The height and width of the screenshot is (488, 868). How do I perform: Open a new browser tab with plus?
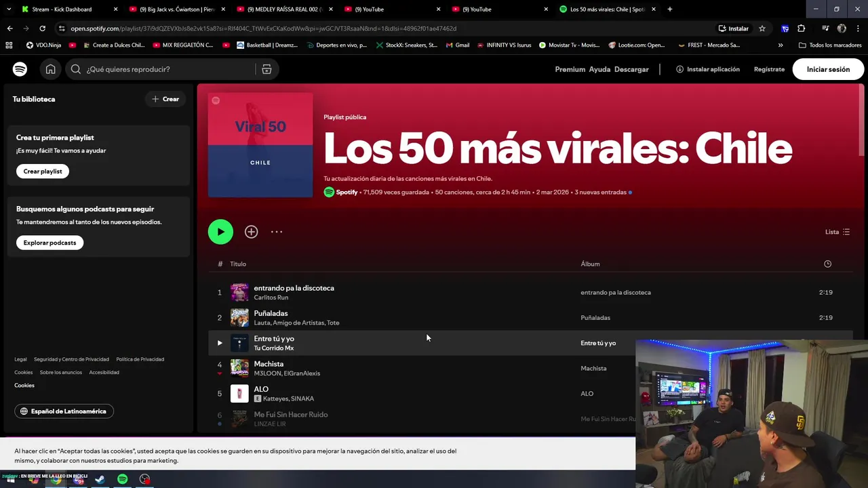point(670,9)
